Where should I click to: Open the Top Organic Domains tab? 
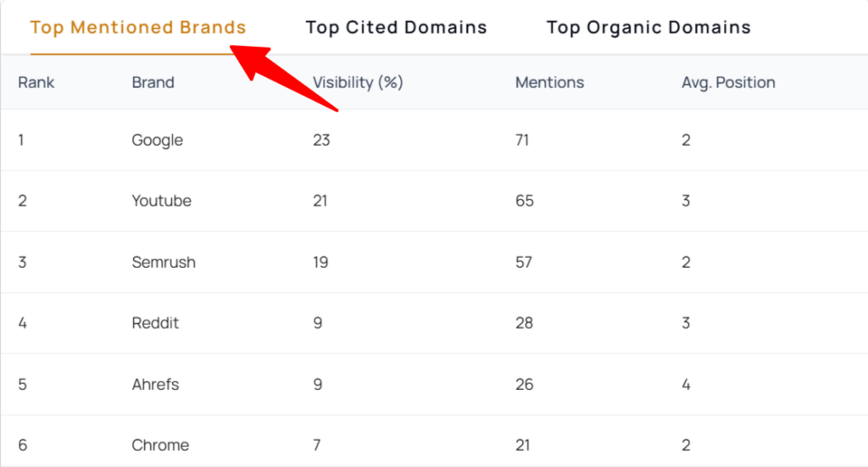(x=648, y=27)
